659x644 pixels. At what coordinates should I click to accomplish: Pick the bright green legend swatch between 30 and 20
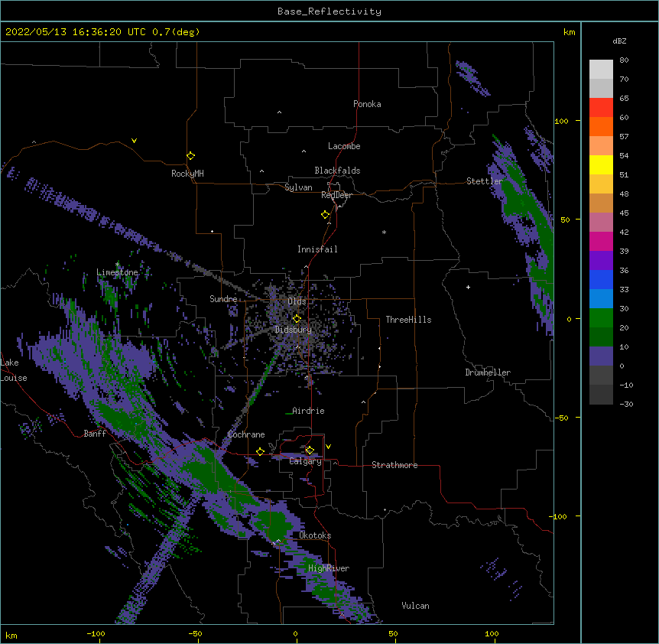tap(601, 318)
